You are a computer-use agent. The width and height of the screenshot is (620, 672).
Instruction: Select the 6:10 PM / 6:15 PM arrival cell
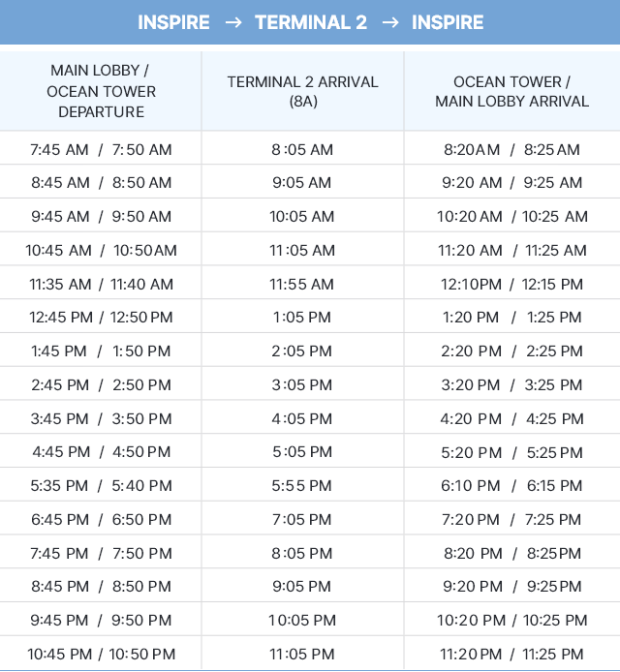[x=511, y=486]
